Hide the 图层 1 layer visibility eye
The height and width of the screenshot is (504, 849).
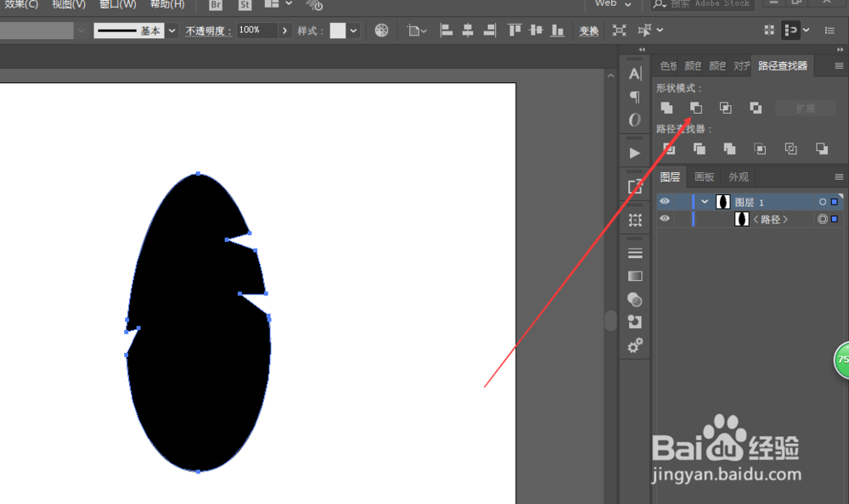click(x=666, y=201)
